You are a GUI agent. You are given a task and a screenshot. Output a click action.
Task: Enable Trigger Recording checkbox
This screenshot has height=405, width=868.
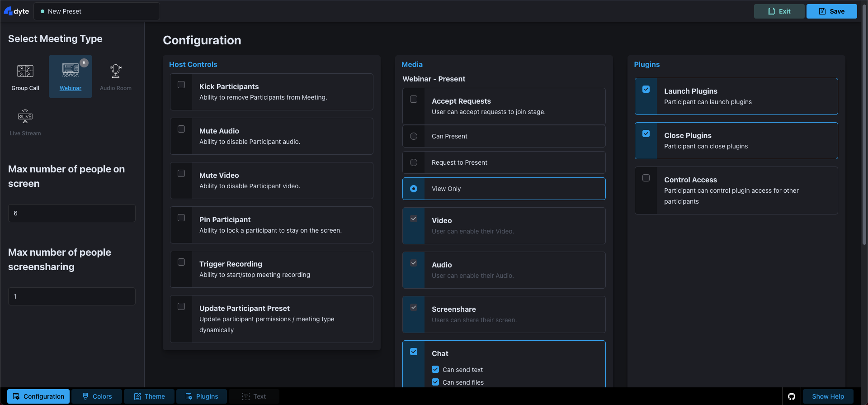(x=181, y=262)
